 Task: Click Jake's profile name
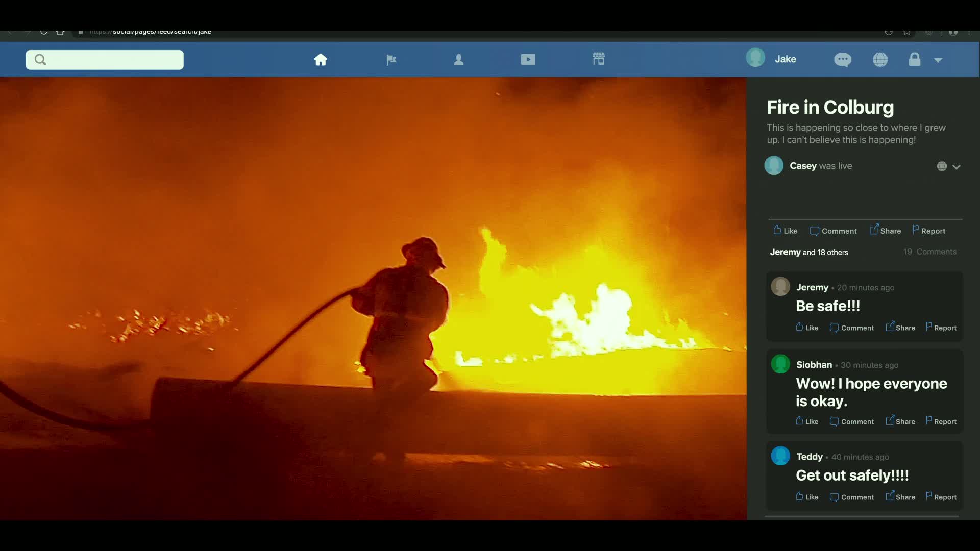(x=785, y=59)
